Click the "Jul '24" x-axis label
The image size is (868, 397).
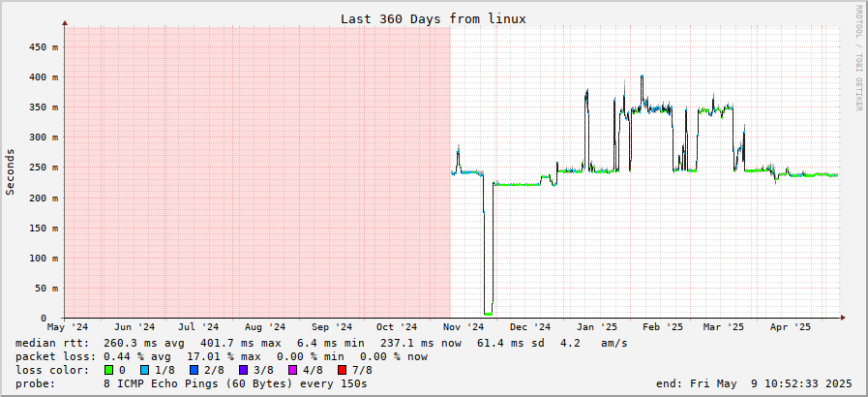198,327
